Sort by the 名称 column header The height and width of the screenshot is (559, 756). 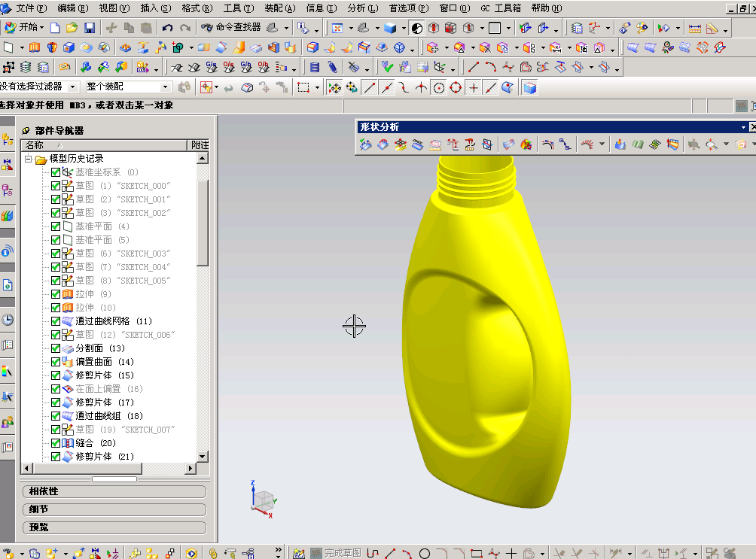(104, 145)
